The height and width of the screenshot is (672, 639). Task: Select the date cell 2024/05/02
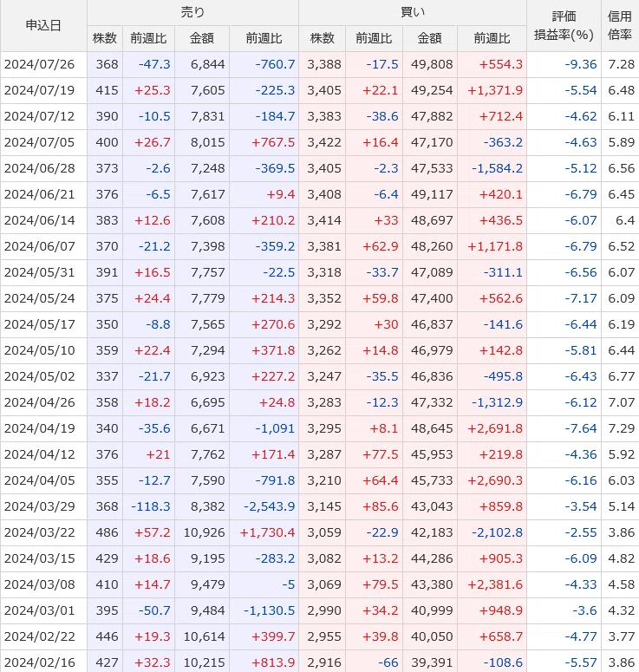click(x=43, y=376)
